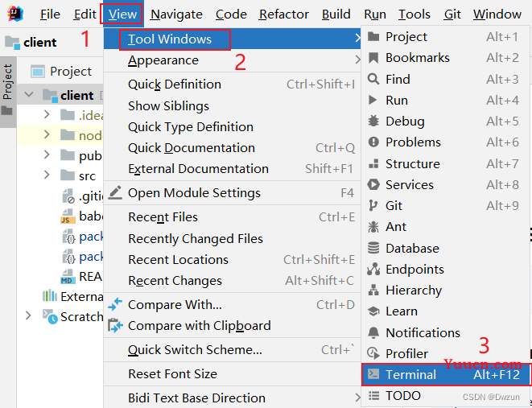Click the Profiler icon
532x408 pixels.
(373, 354)
